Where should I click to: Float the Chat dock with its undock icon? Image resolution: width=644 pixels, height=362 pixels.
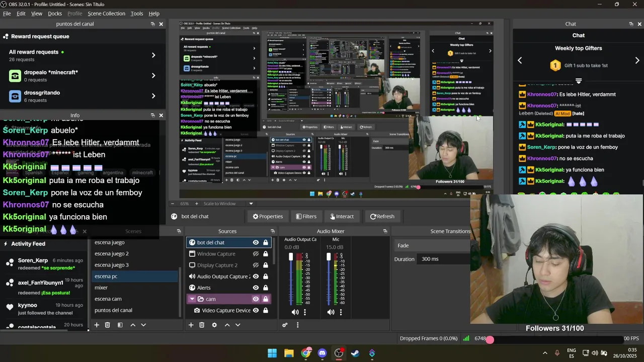pyautogui.click(x=631, y=24)
